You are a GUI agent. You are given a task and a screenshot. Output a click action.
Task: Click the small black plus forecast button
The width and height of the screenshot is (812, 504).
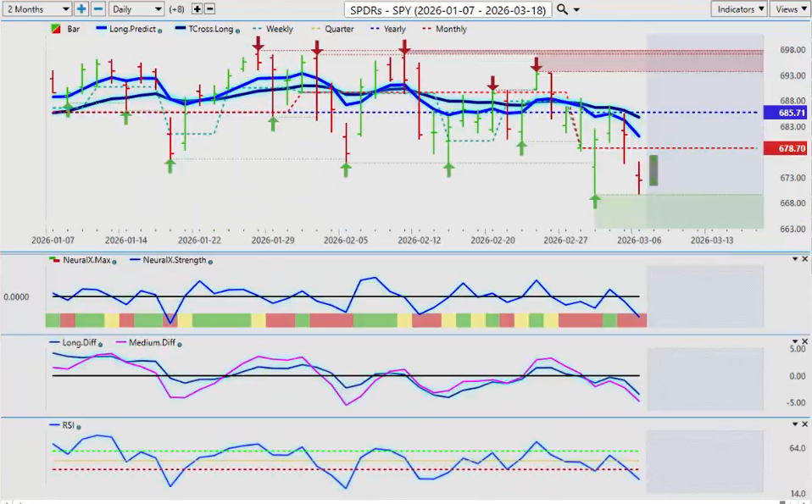click(197, 8)
